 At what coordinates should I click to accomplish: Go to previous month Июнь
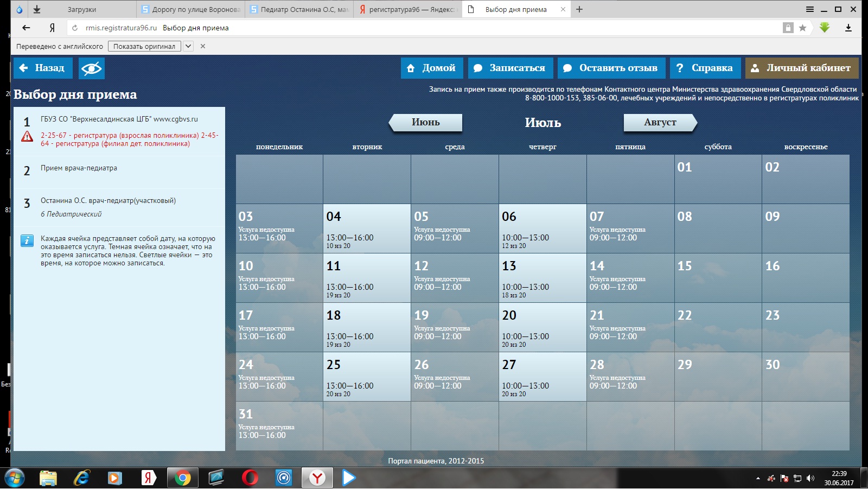tap(426, 123)
